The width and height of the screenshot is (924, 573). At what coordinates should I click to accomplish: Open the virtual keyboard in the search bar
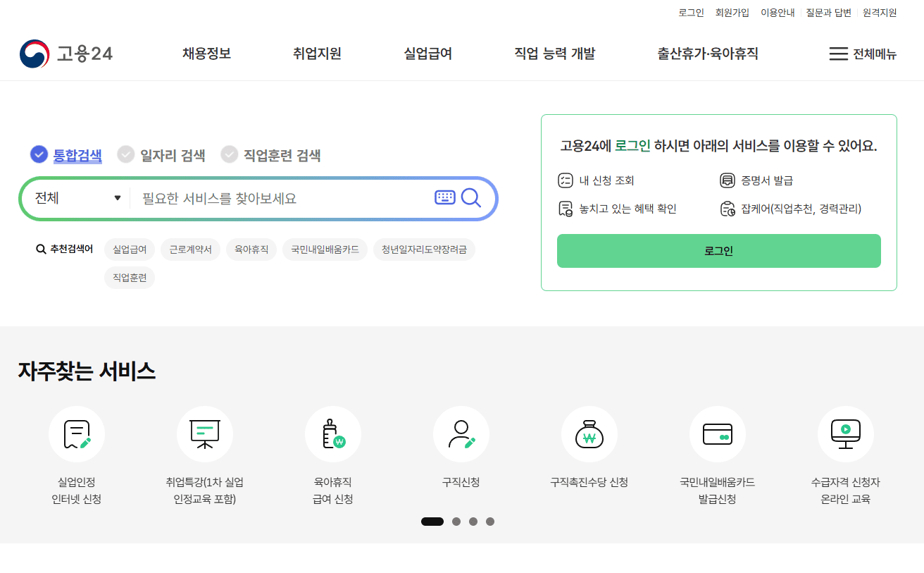[x=445, y=197]
